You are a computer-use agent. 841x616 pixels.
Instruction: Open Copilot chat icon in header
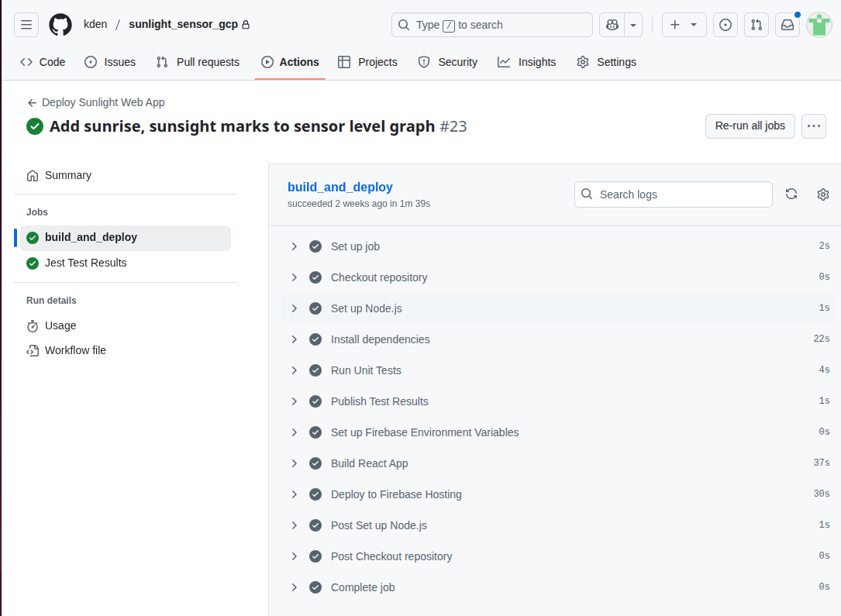tap(612, 25)
